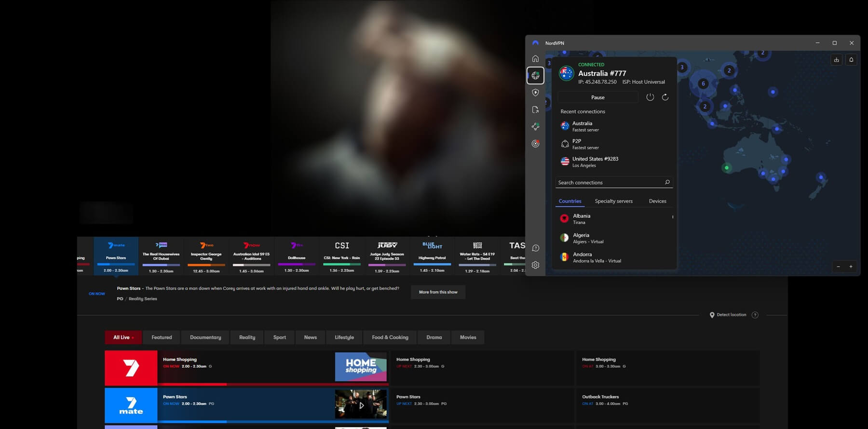
Task: Select United States #9283 recent connection
Action: tap(595, 161)
